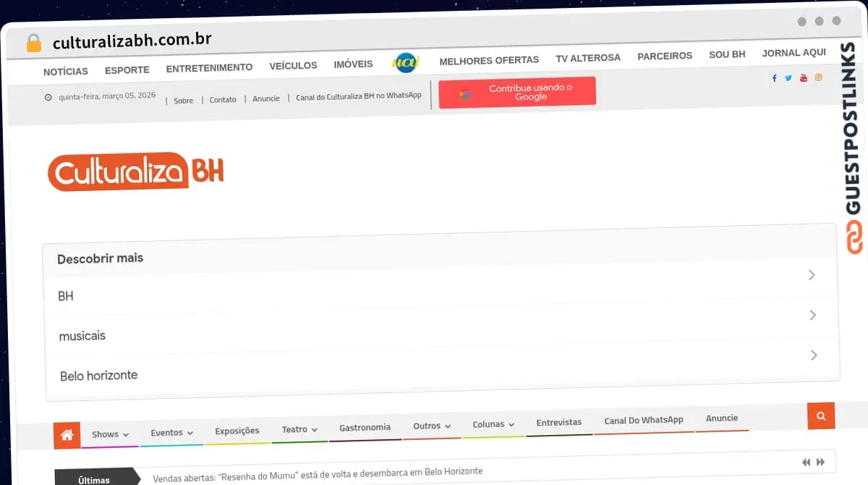Open the Twitter social icon
Viewport: 868px width, 485px height.
(x=788, y=78)
